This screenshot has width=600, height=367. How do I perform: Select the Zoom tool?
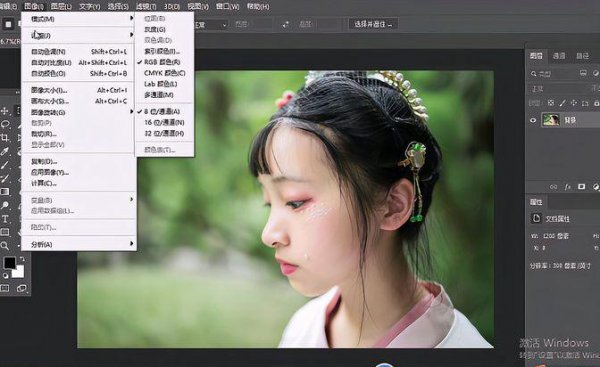coord(5,245)
